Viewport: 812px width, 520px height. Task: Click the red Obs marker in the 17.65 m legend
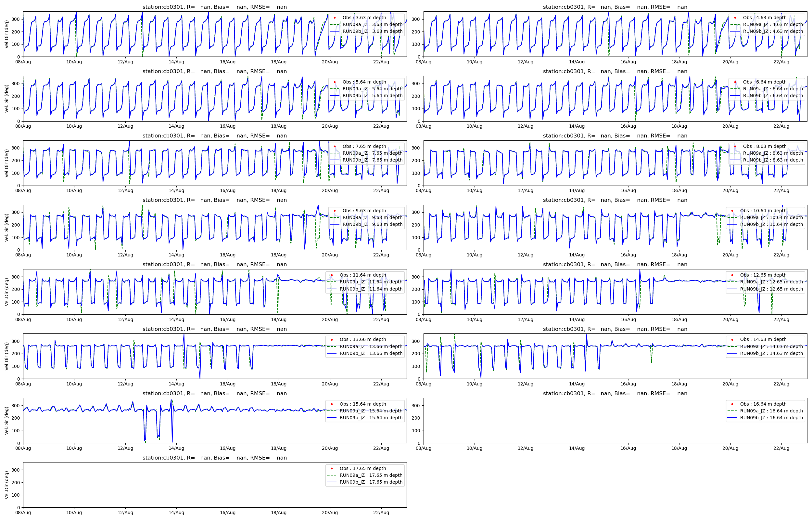[331, 468]
